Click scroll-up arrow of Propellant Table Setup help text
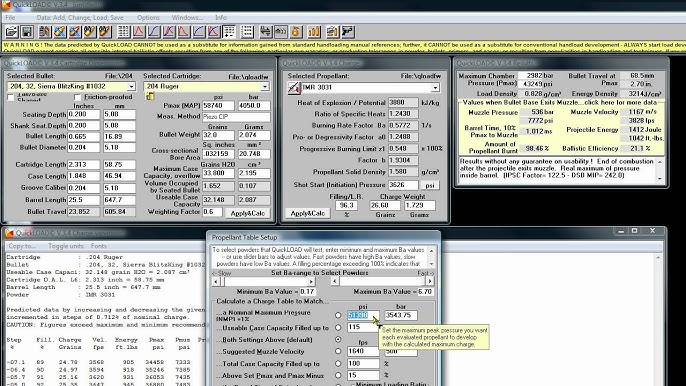This screenshot has height=386, width=686. 431,251
